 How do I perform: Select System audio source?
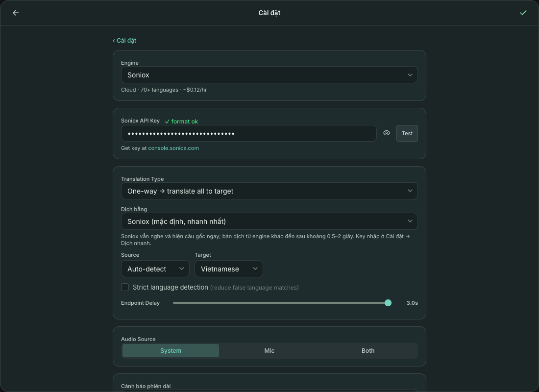(x=171, y=351)
